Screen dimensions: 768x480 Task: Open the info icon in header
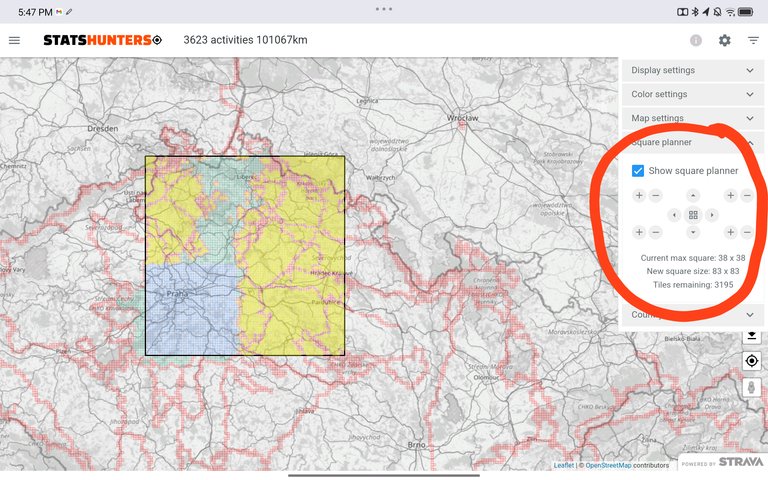point(695,40)
